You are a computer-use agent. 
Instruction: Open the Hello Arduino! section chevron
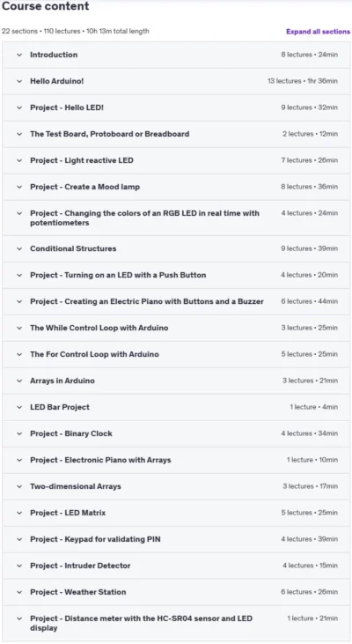point(19,81)
